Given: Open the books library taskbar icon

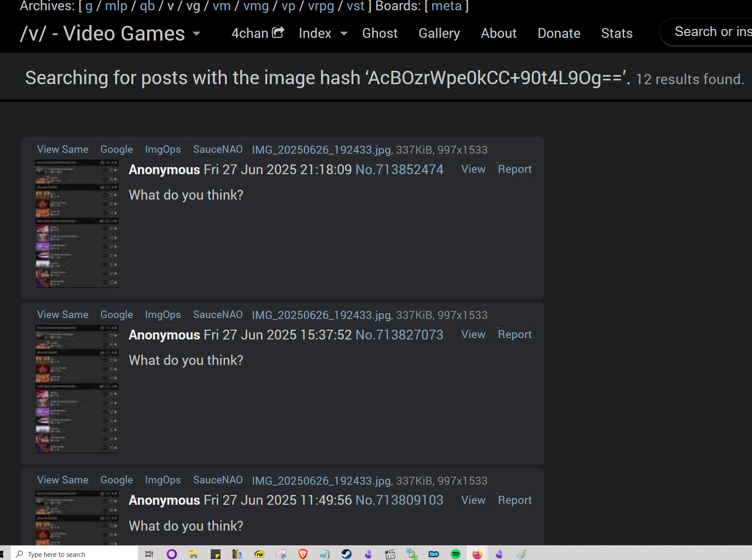Looking at the screenshot, I should (x=237, y=554).
